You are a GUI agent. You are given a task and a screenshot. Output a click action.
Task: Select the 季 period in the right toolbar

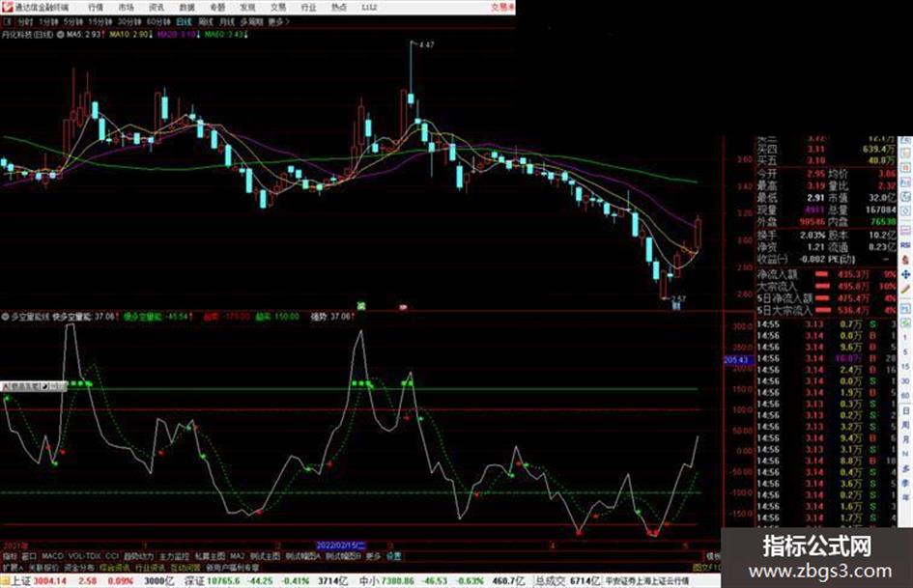pos(905,483)
